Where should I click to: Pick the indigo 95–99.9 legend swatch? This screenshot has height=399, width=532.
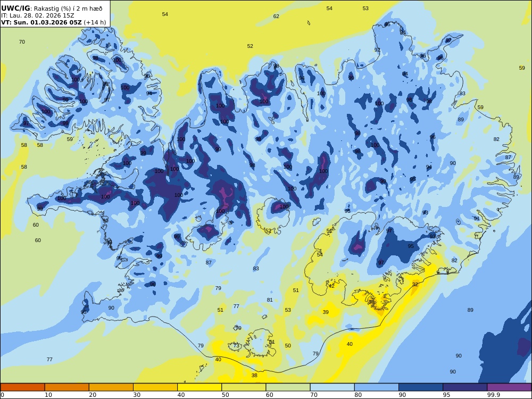465,387
